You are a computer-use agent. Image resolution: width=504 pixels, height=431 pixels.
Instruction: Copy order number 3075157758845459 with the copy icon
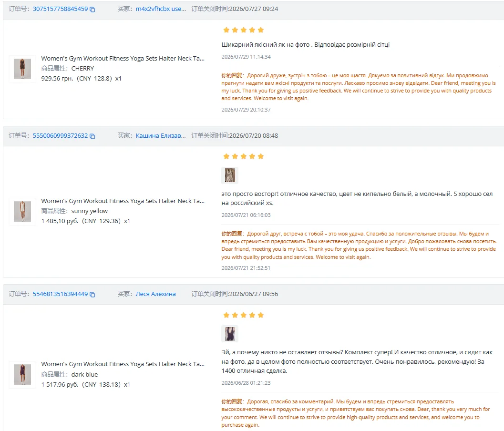tap(92, 10)
